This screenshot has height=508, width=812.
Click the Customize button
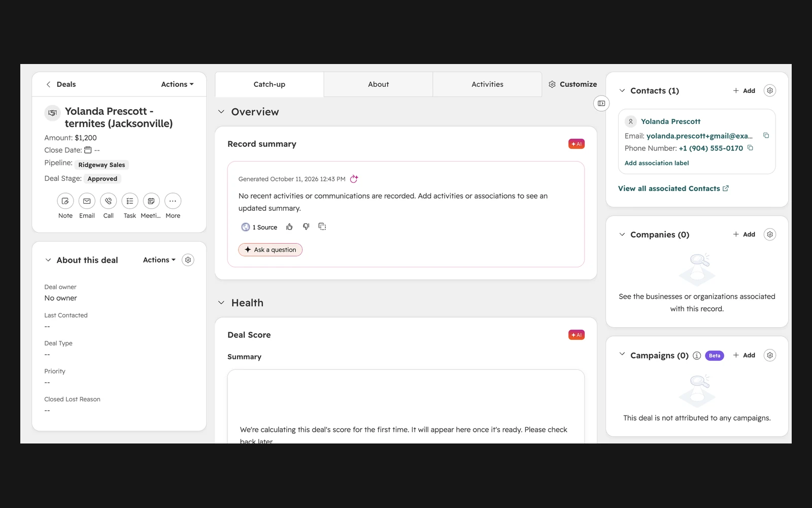click(x=572, y=84)
